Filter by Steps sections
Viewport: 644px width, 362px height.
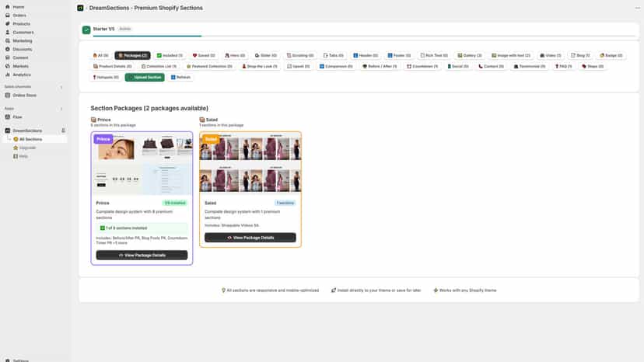593,67
